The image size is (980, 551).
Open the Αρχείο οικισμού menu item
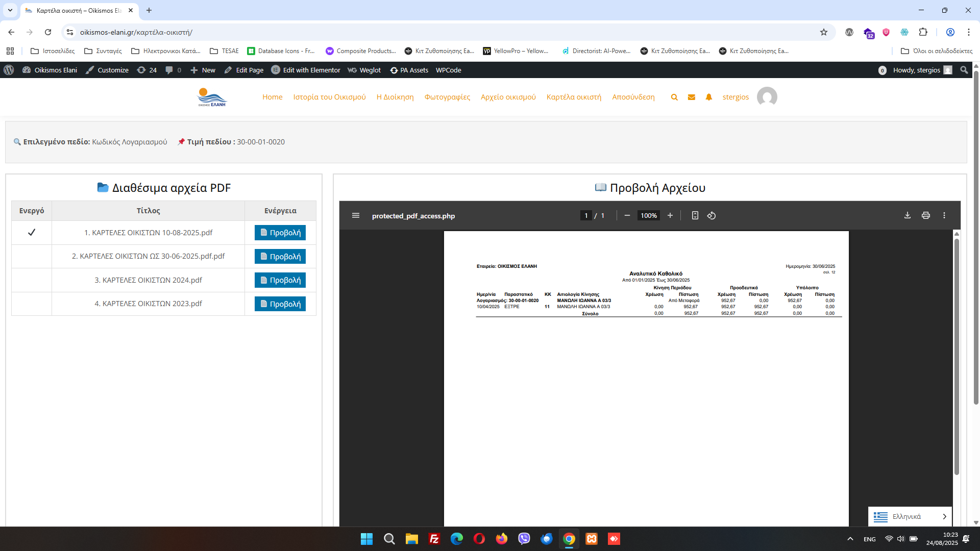tap(508, 97)
